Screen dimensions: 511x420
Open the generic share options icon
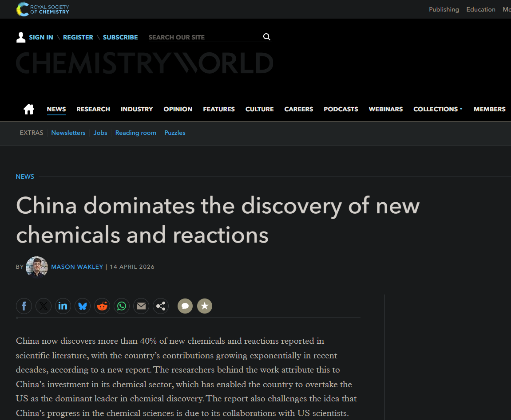pyautogui.click(x=161, y=306)
